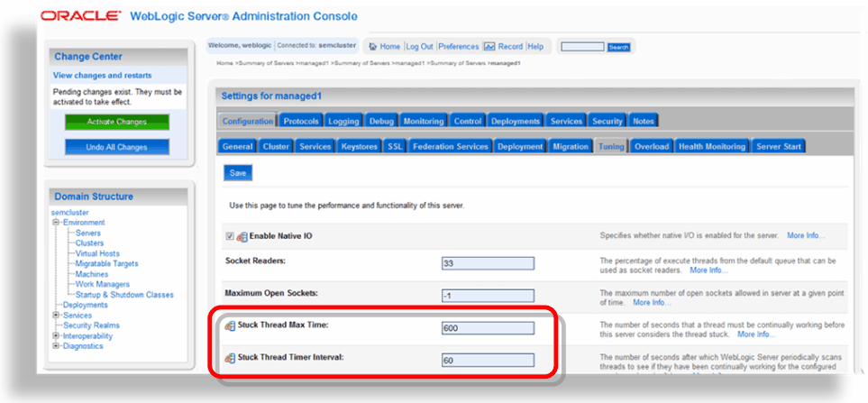Select the Configuration tab
This screenshot has height=403, width=868.
pyautogui.click(x=248, y=121)
